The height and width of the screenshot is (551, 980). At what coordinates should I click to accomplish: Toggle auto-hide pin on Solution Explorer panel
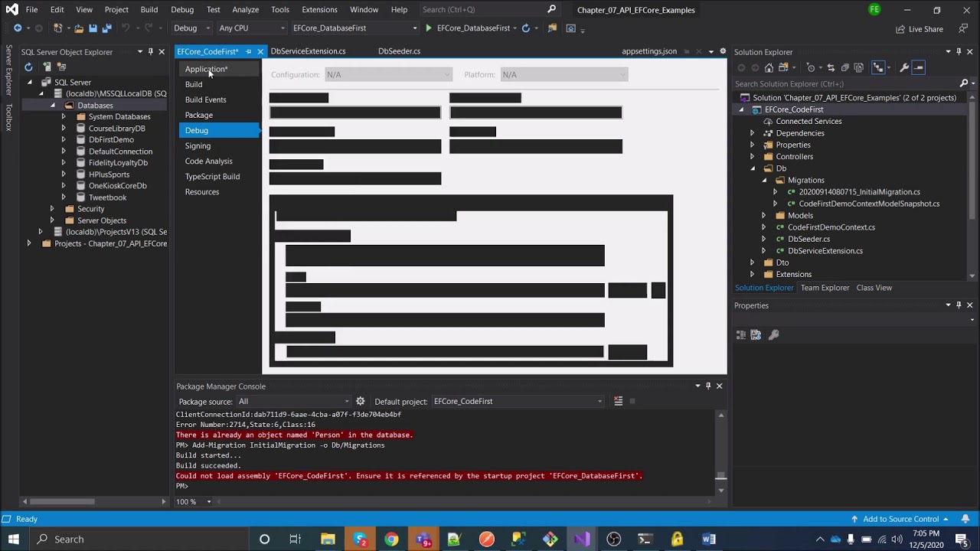coord(959,51)
